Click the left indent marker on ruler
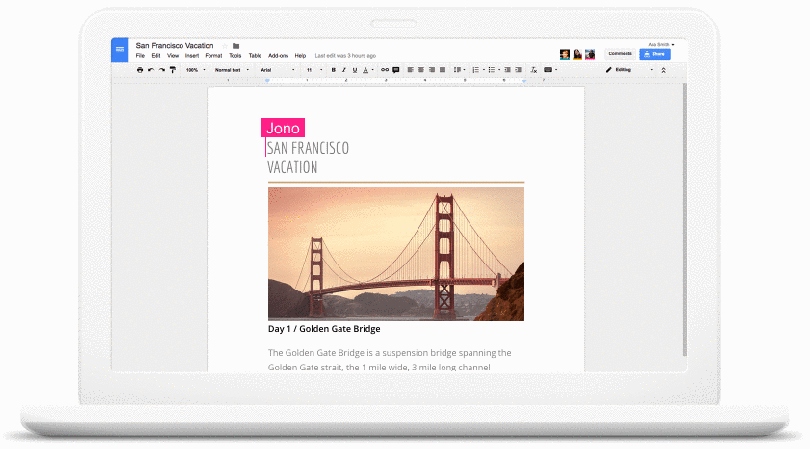This screenshot has width=810, height=449. click(267, 81)
